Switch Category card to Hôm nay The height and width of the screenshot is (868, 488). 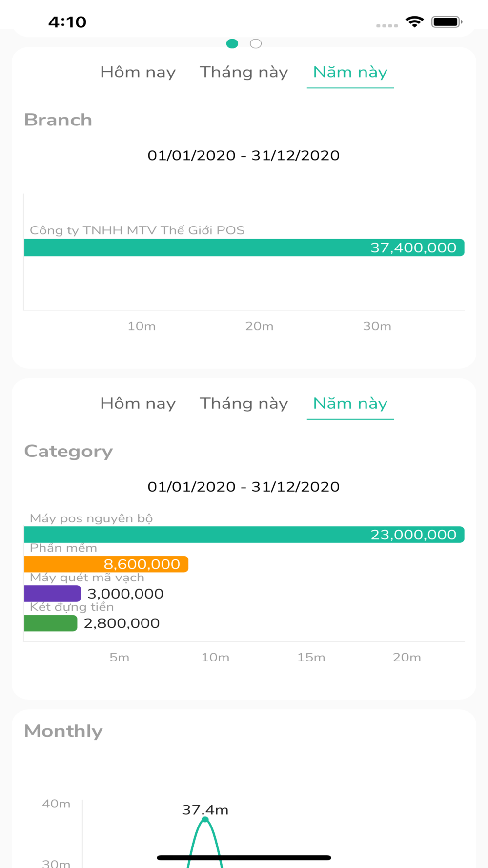click(x=138, y=404)
